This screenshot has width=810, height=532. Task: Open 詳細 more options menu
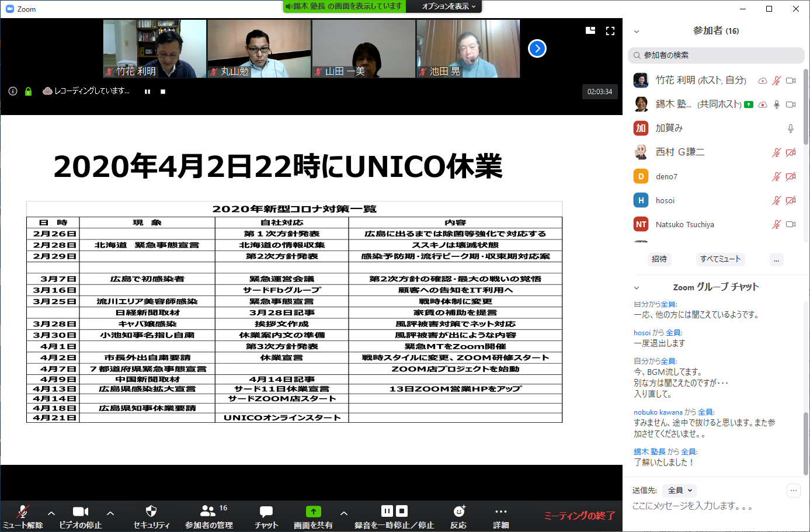tap(501, 516)
